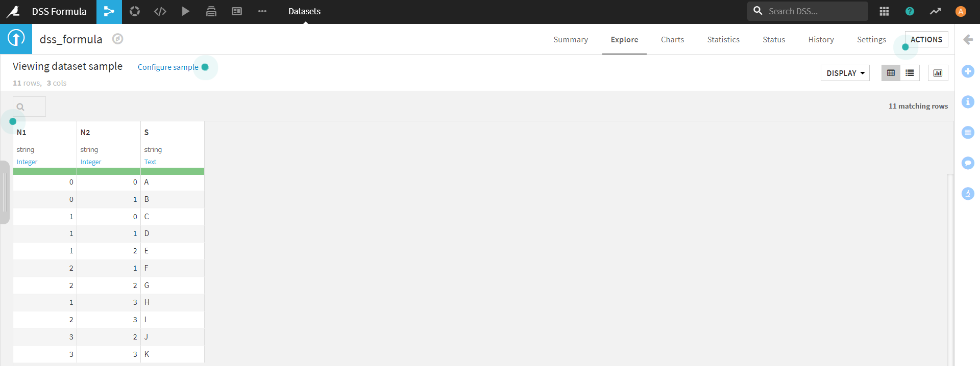Image resolution: width=980 pixels, height=366 pixels.
Task: Focus the column search filter box
Action: point(29,107)
